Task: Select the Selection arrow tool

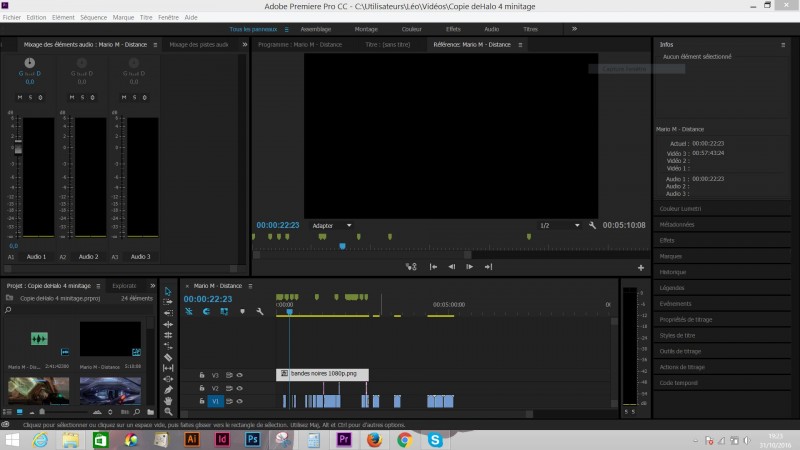Action: pyautogui.click(x=168, y=292)
